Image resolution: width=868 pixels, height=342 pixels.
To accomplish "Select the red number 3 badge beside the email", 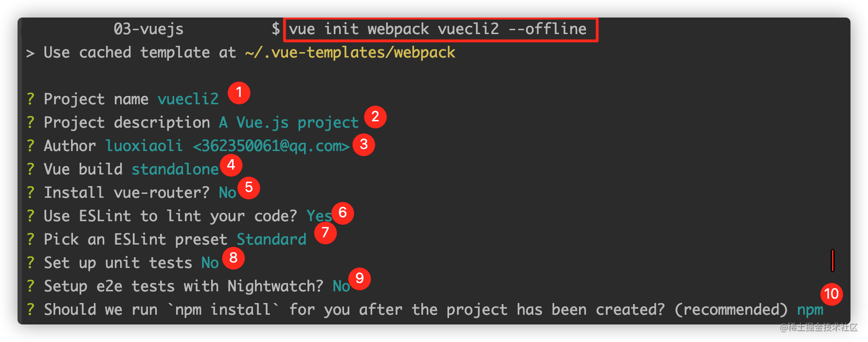I will [x=363, y=145].
